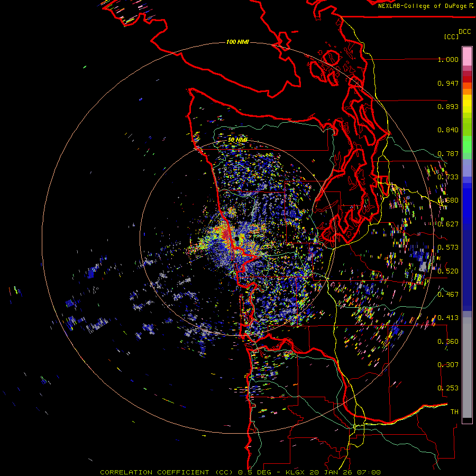Viewport: 476px width, 476px height.
Task: Select the 0.893 scale value
Action: point(448,106)
